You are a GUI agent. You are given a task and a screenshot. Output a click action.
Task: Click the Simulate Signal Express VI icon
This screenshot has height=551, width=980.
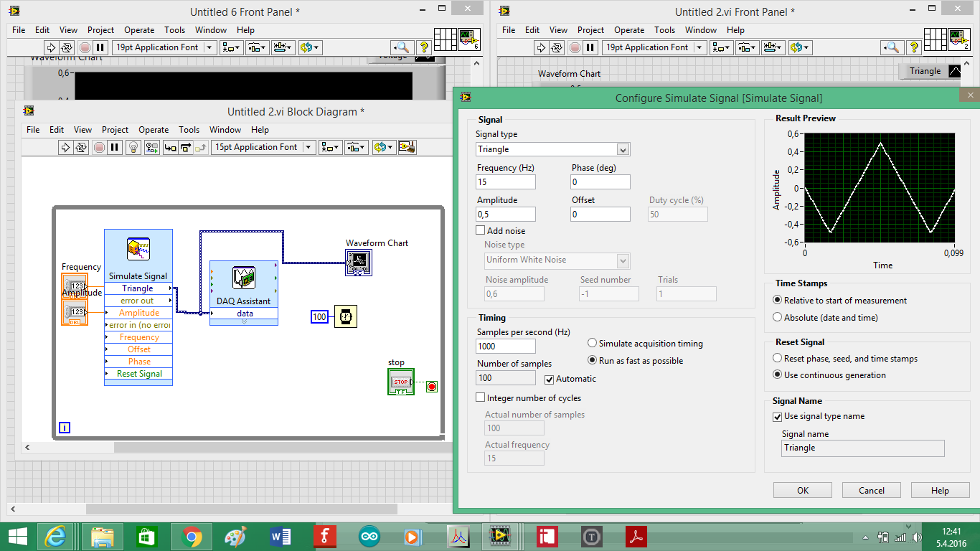(x=138, y=250)
